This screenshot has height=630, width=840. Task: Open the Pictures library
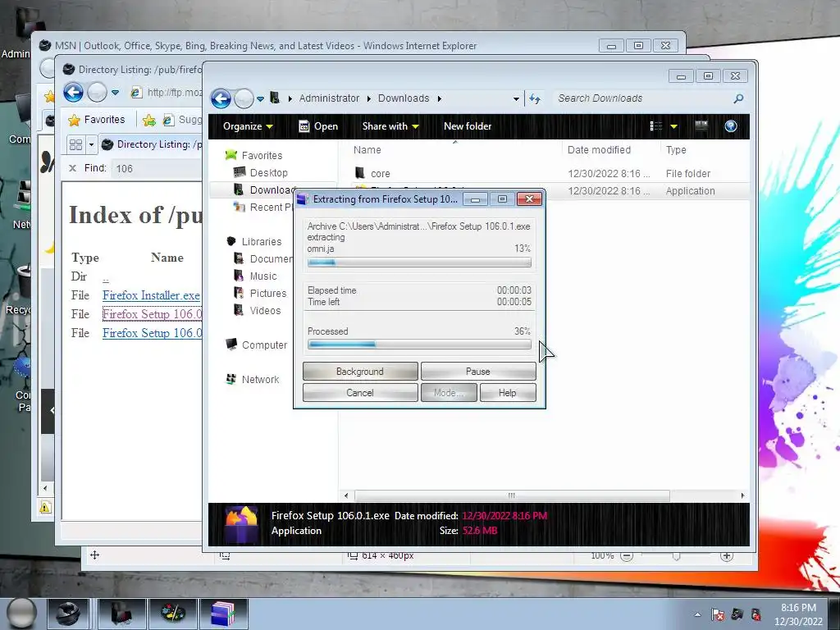point(268,293)
